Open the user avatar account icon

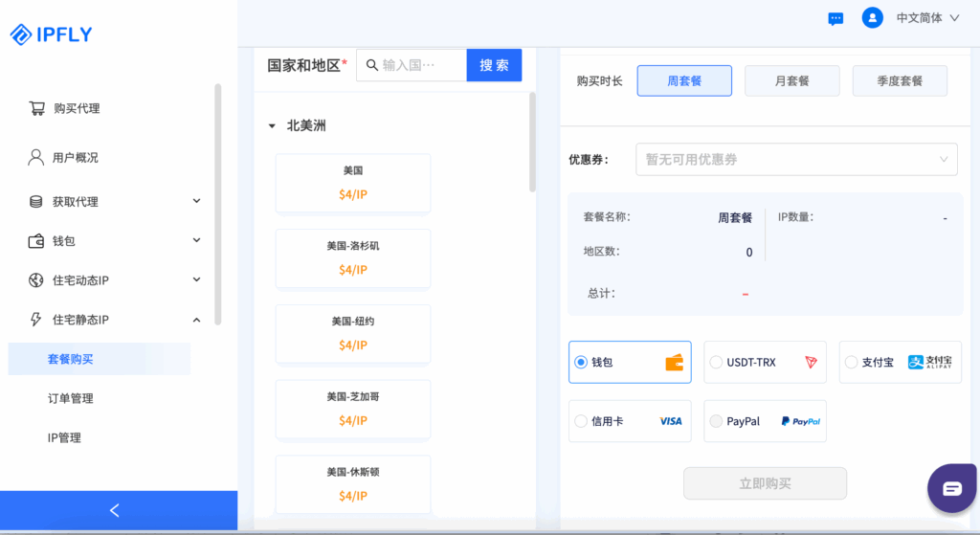pos(872,18)
